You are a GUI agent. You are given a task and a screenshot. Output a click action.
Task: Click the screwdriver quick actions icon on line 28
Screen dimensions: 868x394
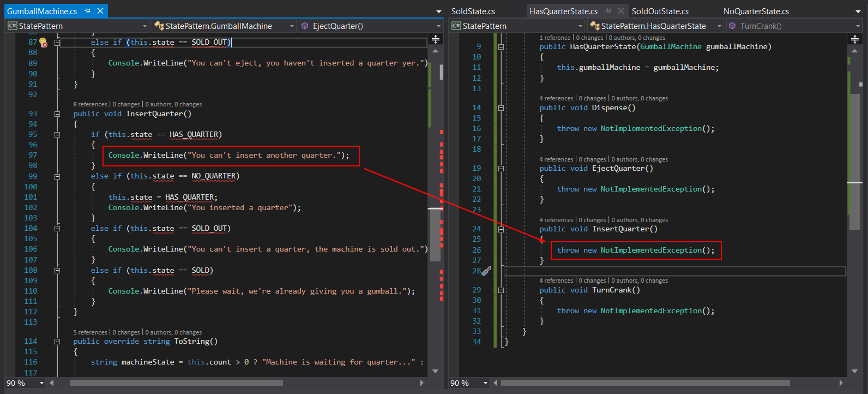click(x=486, y=271)
